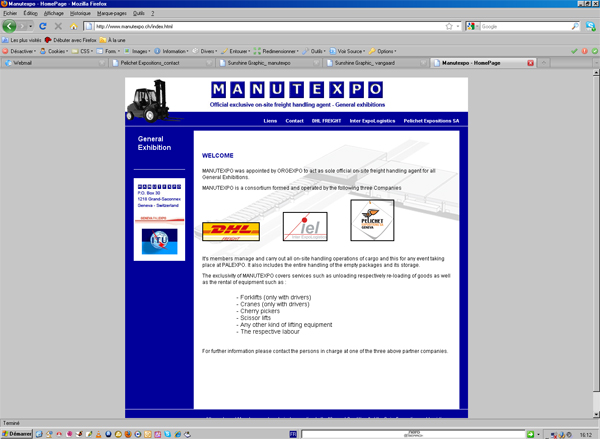Screen dimensions: 600x439
Task: Switch to Sunshine Graphic_ manutexpo tab
Action: coord(268,63)
